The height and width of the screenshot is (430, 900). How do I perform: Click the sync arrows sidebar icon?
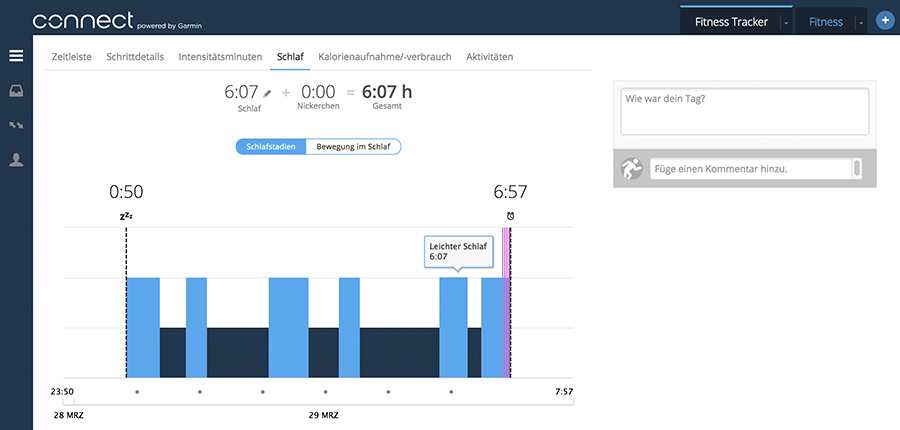coord(16,125)
